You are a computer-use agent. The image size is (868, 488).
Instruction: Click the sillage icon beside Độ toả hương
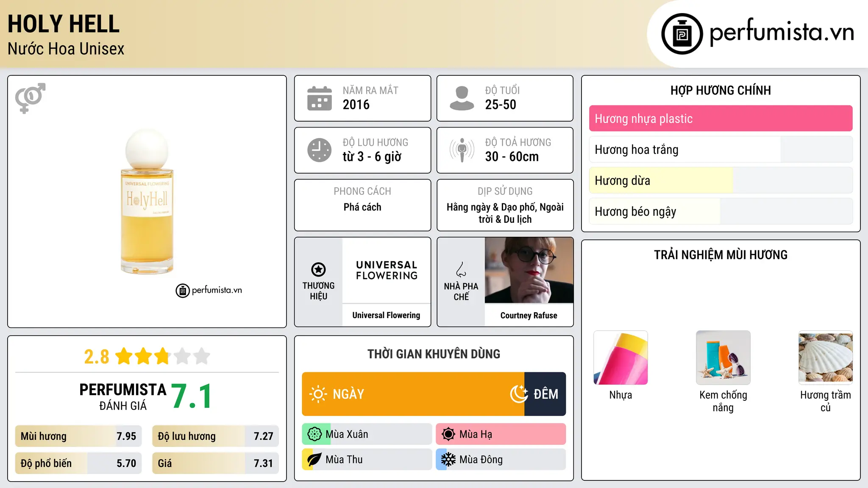click(462, 150)
